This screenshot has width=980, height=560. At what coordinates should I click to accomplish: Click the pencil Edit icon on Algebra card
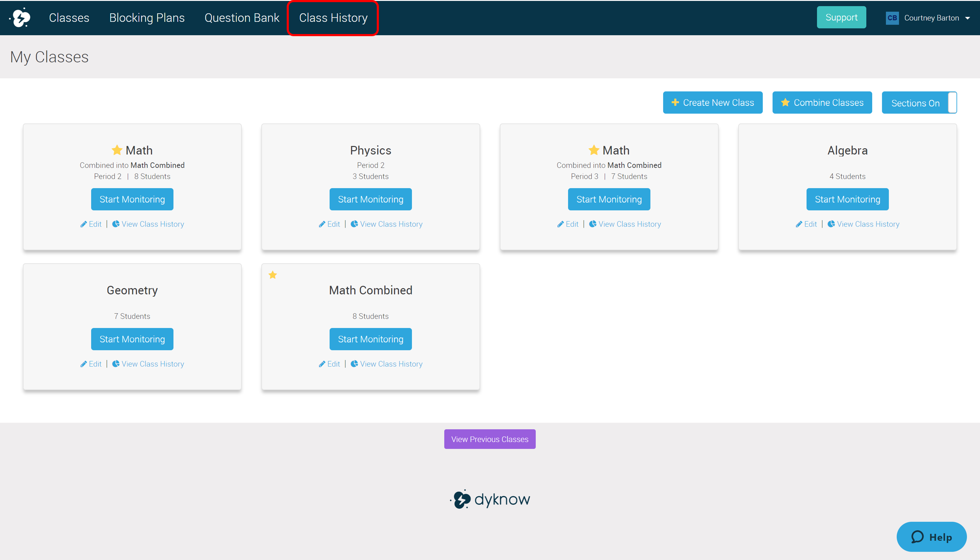(799, 224)
